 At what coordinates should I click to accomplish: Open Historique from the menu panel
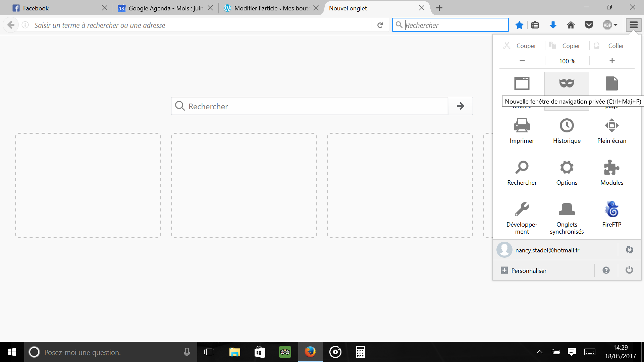pos(567,126)
